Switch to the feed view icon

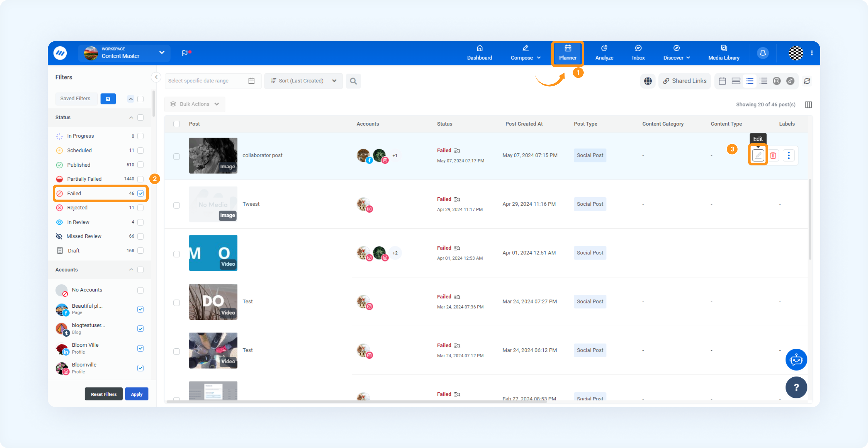coord(736,81)
